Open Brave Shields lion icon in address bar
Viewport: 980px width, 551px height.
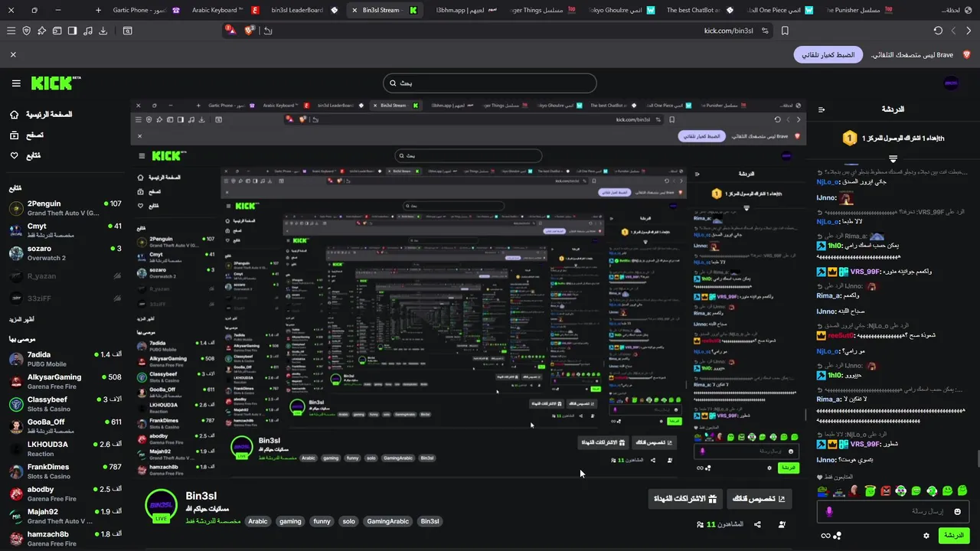click(250, 31)
